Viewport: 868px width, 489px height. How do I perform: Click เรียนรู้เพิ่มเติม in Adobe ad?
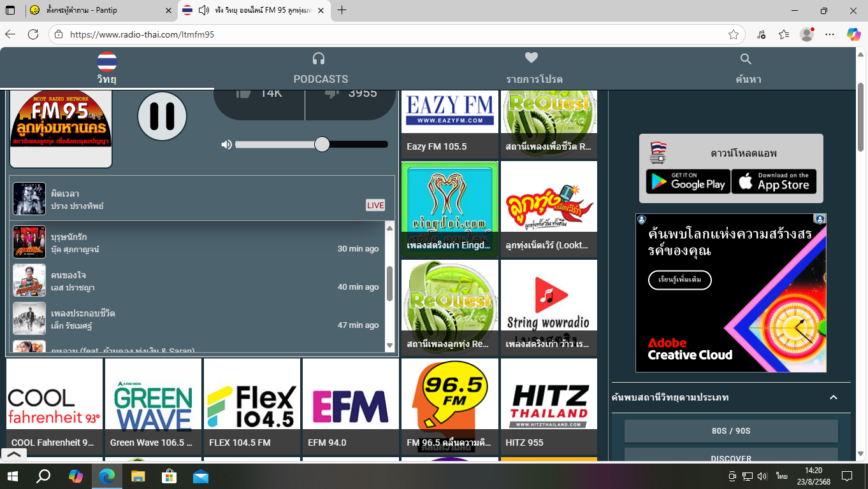pos(680,280)
